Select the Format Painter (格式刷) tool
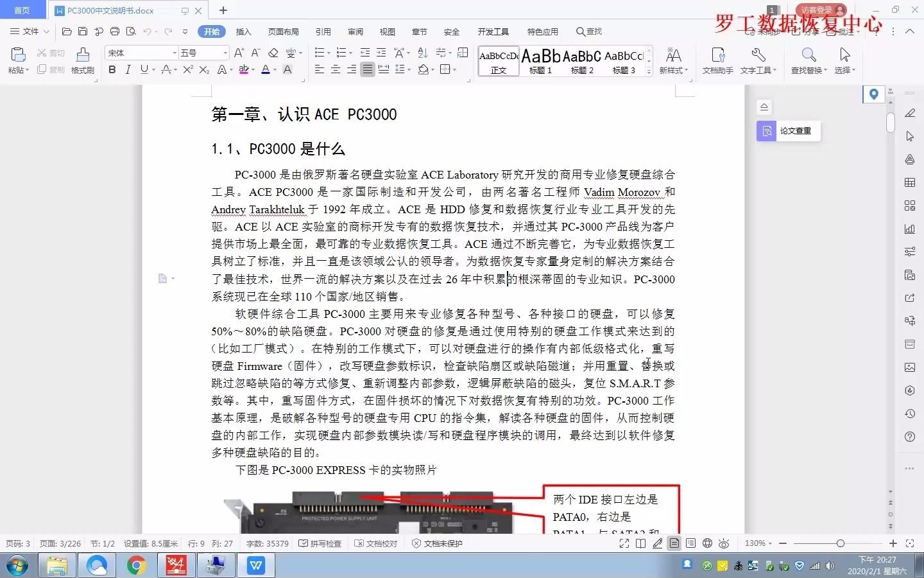 pos(82,61)
